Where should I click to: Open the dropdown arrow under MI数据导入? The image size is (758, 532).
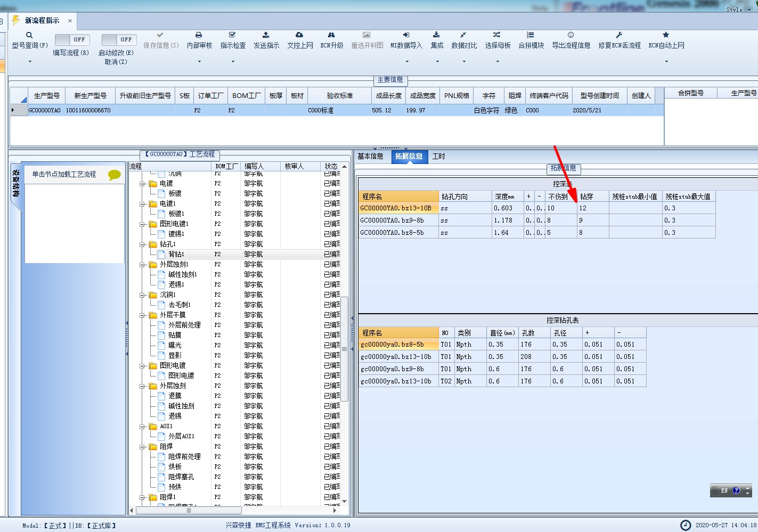click(x=406, y=62)
